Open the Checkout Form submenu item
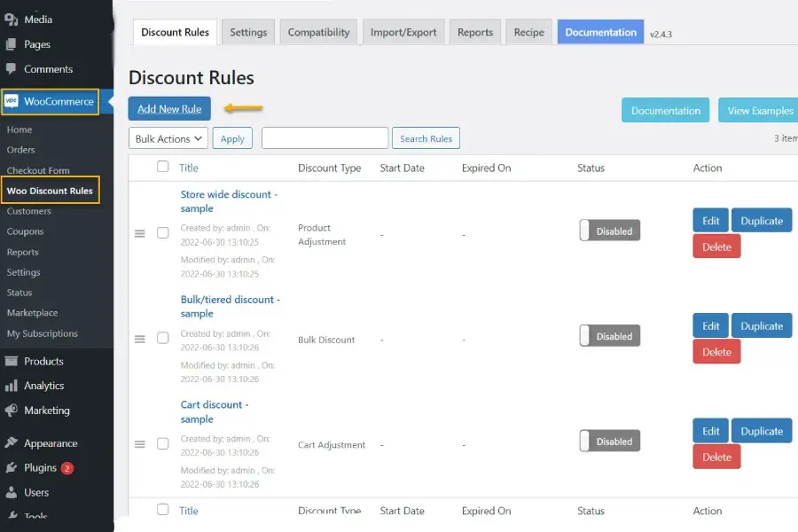The width and height of the screenshot is (798, 532). 38,170
